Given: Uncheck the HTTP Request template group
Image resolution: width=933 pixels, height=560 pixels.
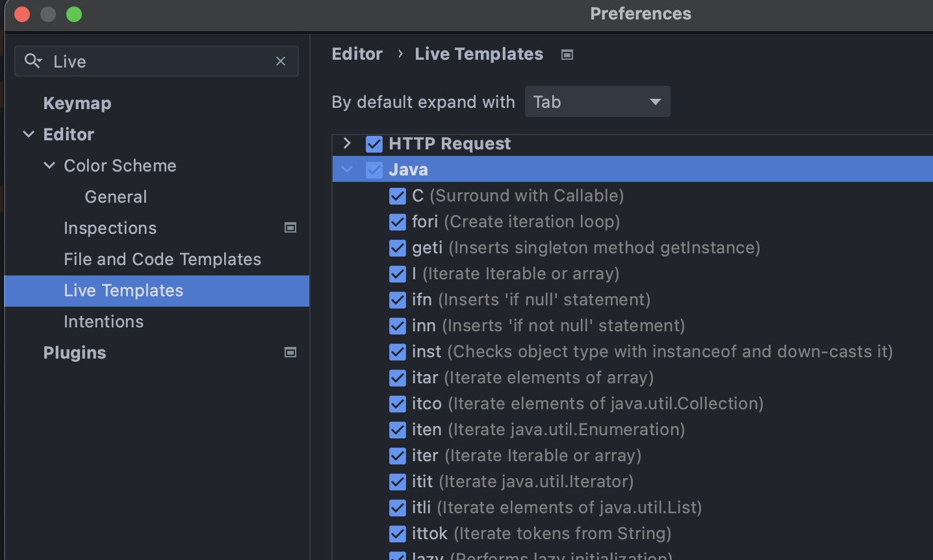Looking at the screenshot, I should 374,144.
